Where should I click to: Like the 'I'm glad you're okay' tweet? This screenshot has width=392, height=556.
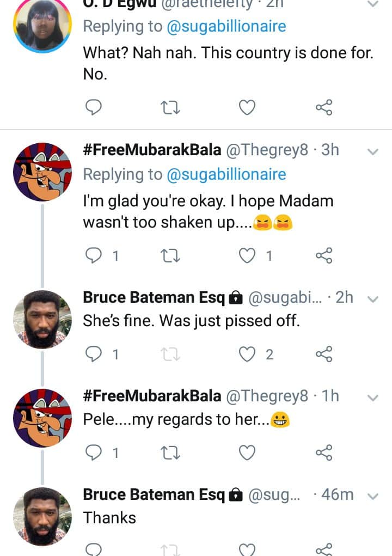click(x=247, y=255)
